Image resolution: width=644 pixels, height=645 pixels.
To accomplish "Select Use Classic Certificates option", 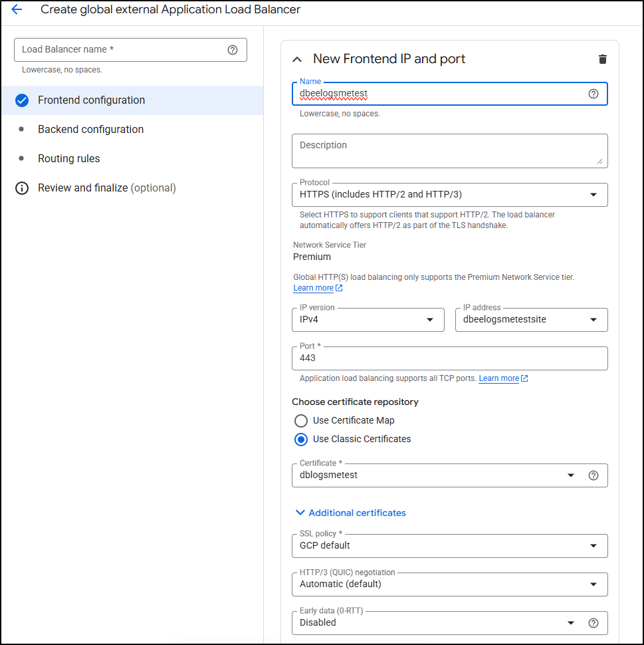I will [301, 439].
